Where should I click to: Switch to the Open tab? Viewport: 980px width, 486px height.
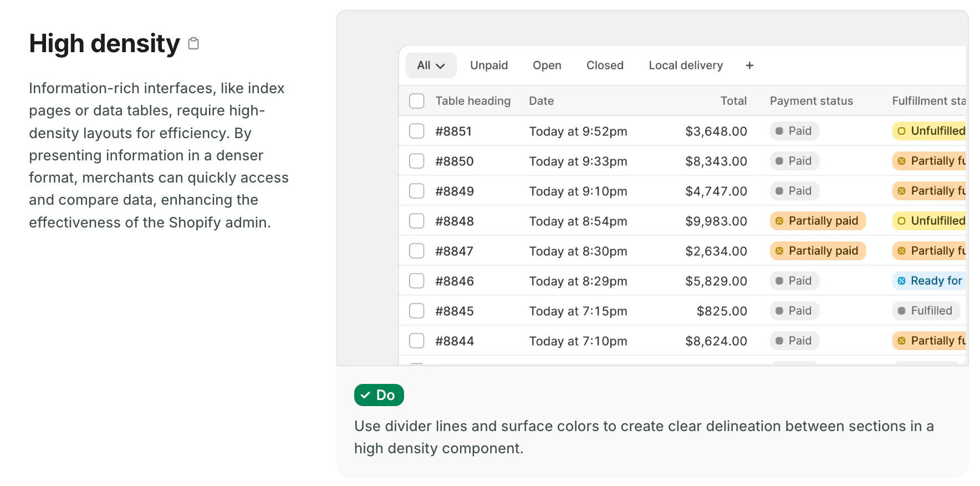(x=547, y=65)
